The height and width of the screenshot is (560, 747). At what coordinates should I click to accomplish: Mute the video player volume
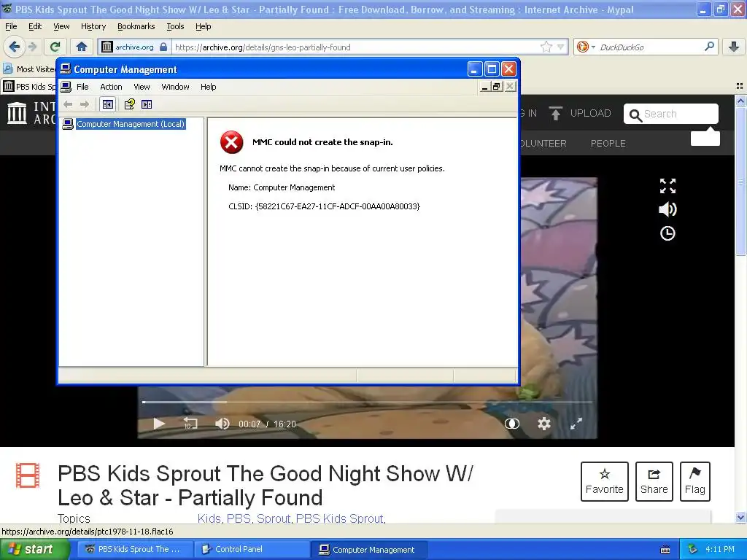pos(222,424)
